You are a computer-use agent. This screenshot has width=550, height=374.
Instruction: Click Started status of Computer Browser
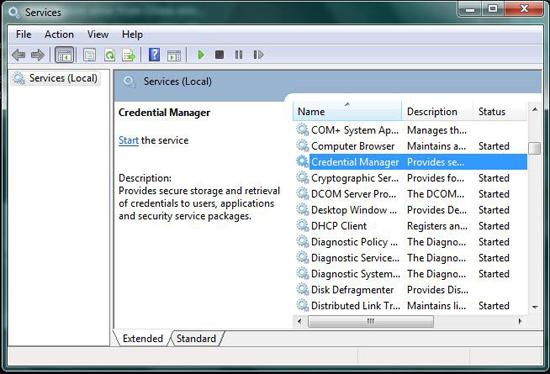click(x=494, y=146)
